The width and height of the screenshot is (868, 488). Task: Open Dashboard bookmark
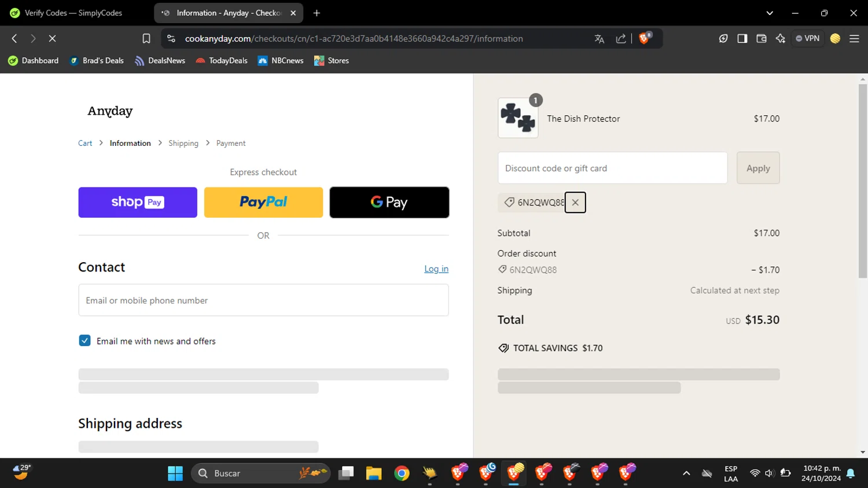[34, 61]
